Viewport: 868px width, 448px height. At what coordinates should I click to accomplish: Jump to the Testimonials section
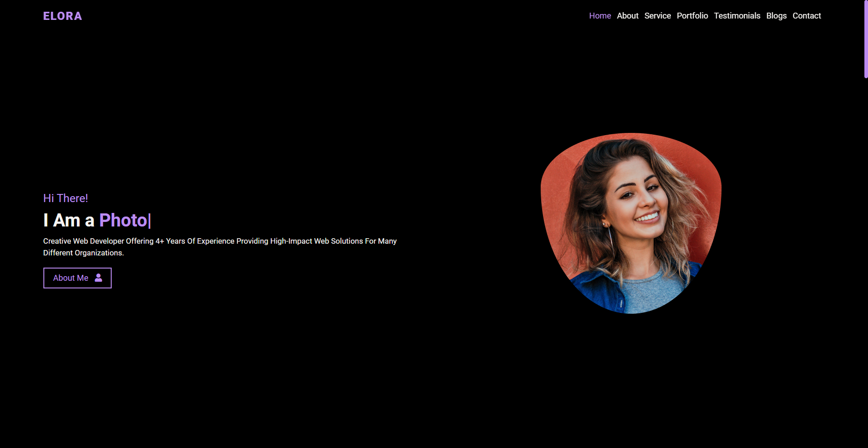coord(737,16)
